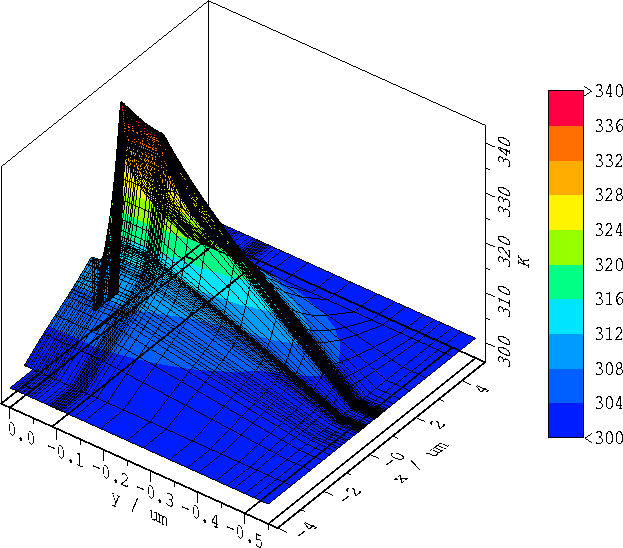Click the '332' colorbar label

pyautogui.click(x=609, y=161)
